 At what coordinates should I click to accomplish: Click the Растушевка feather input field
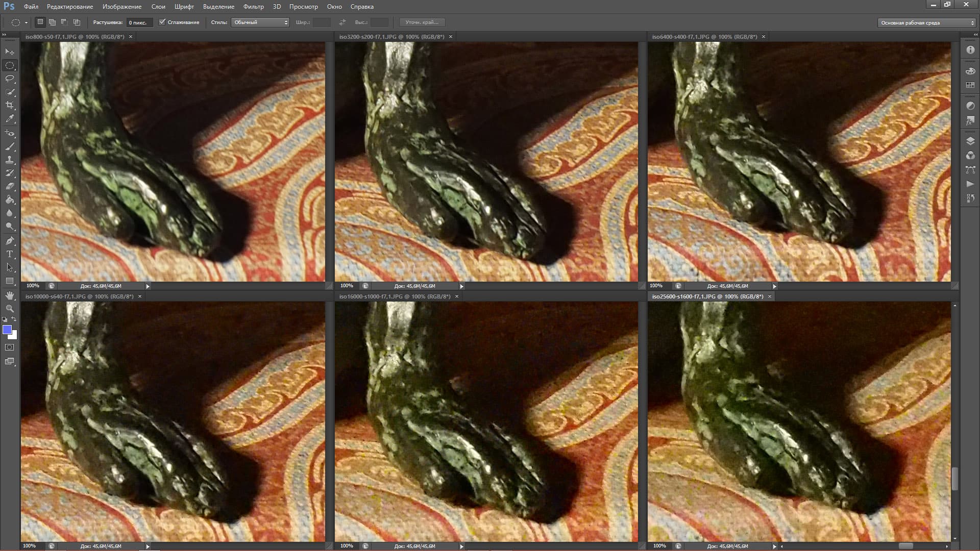pyautogui.click(x=139, y=22)
